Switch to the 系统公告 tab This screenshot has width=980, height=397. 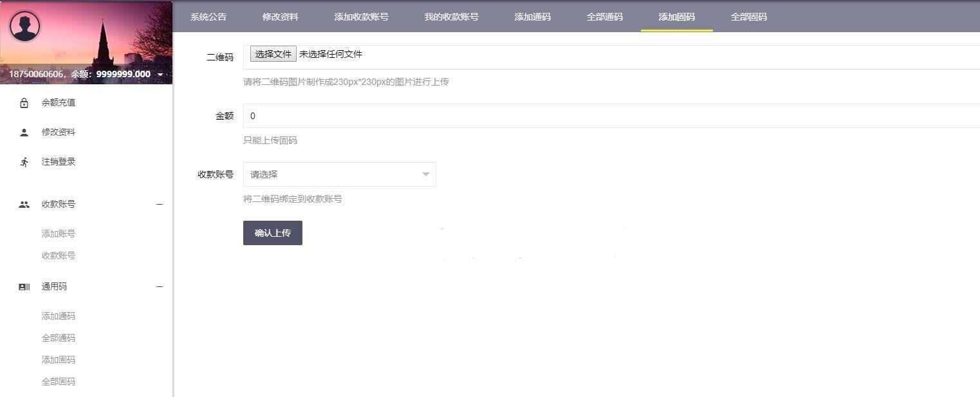208,17
